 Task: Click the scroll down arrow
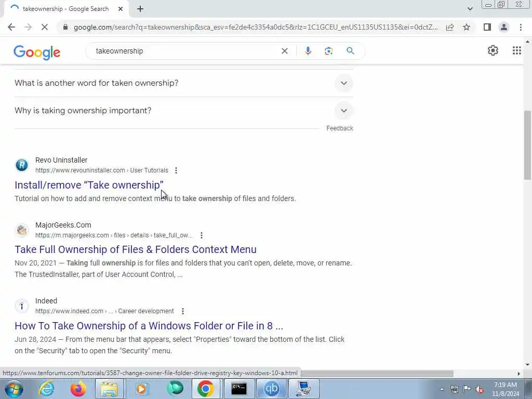coord(527,365)
